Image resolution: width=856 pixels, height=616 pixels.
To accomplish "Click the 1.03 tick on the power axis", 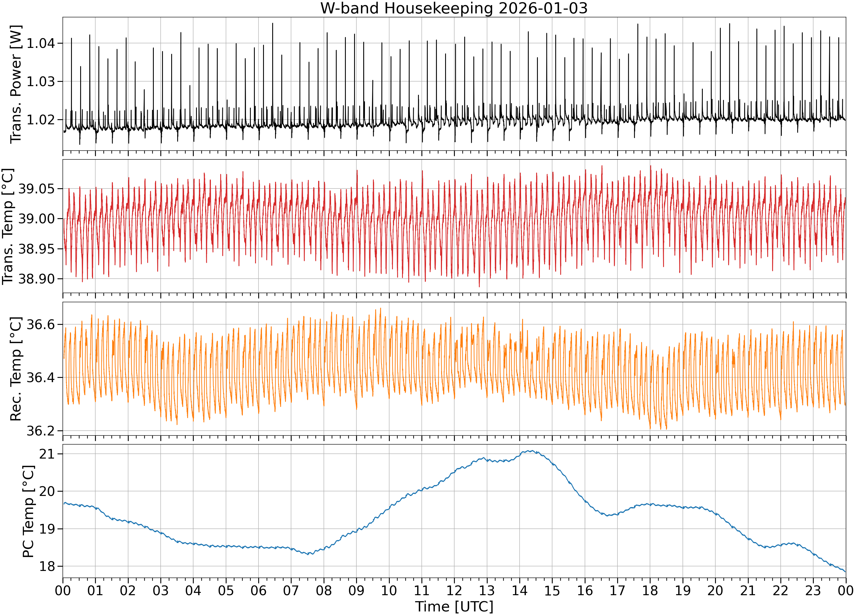I will coord(41,82).
